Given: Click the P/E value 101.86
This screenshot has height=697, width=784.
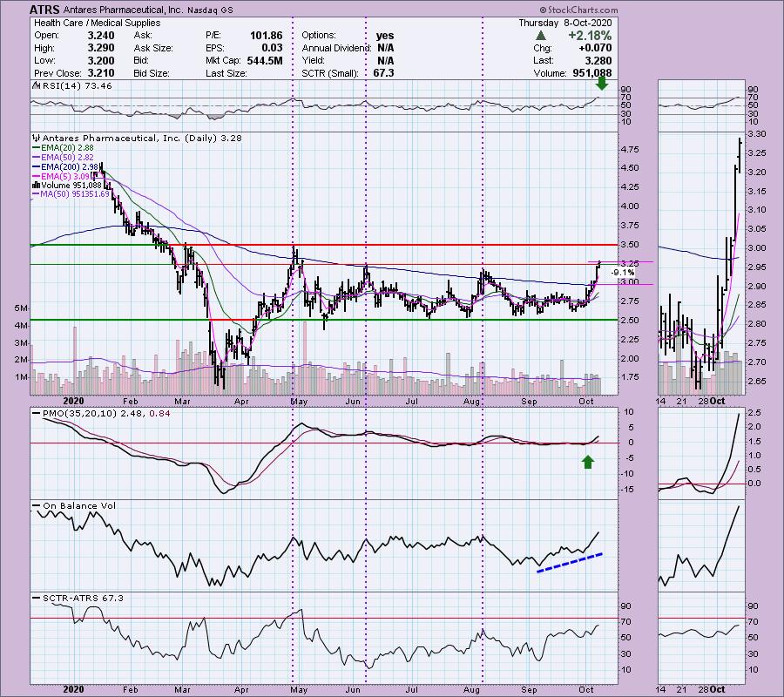Looking at the screenshot, I should [x=266, y=36].
